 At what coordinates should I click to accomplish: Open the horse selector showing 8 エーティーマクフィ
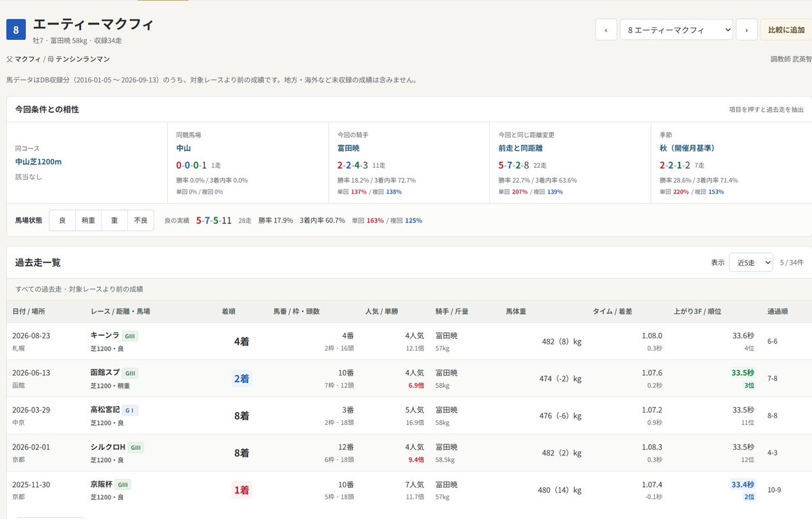(x=676, y=30)
